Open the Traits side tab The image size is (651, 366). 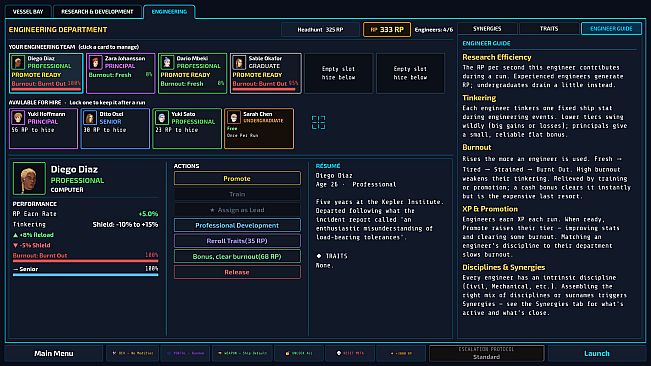(x=549, y=29)
